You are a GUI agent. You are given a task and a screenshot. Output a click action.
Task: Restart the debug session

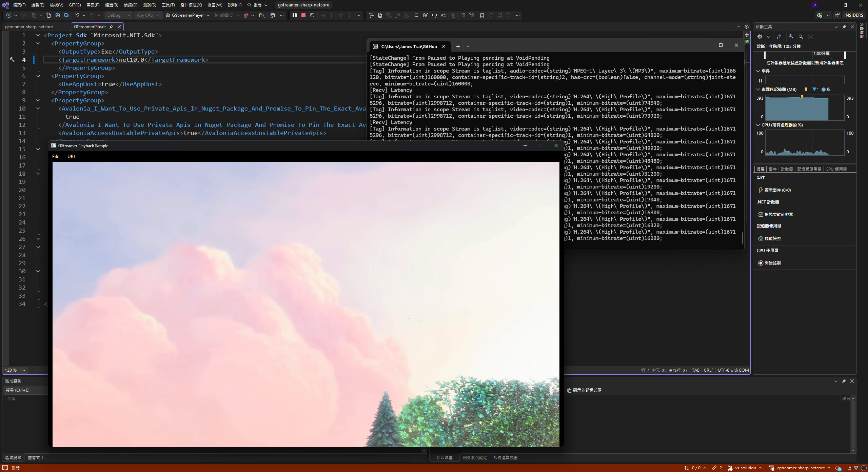click(x=312, y=15)
